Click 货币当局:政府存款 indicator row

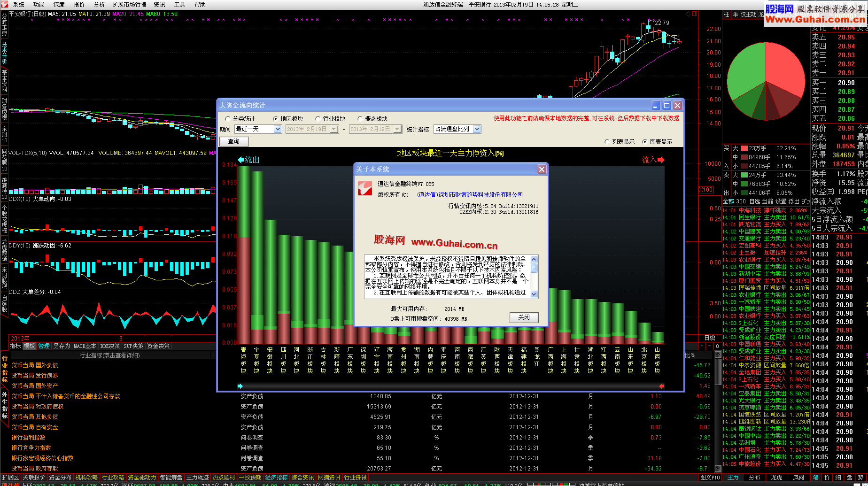35,469
